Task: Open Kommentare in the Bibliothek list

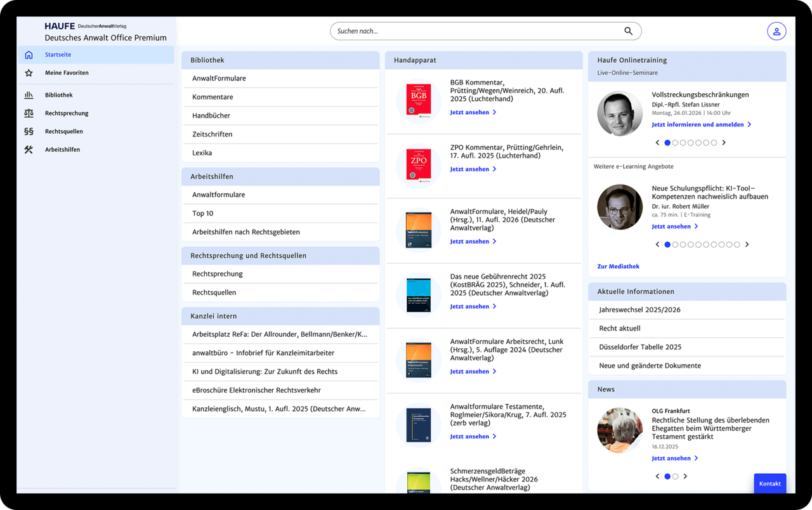Action: 213,97
